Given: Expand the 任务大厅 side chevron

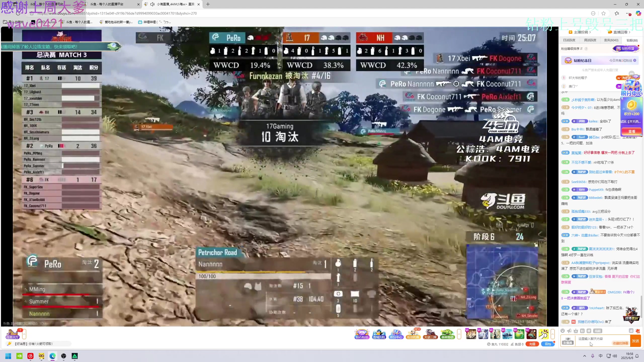Looking at the screenshot, I should 24,334.
